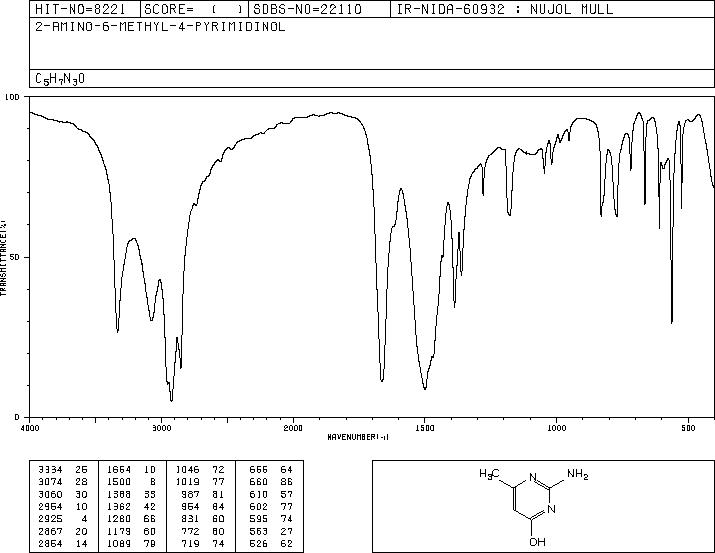Select the 666 peak table entry
The height and width of the screenshot is (553, 715).
pyautogui.click(x=259, y=469)
